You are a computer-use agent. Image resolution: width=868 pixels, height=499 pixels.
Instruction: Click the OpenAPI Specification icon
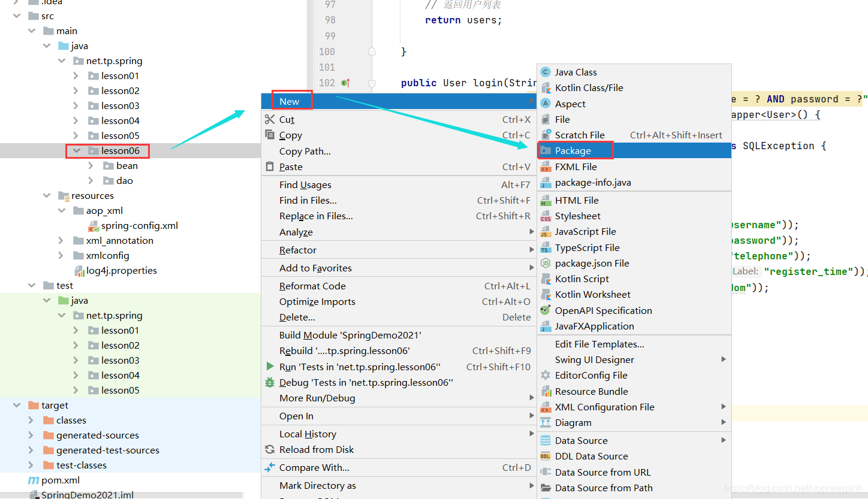coord(545,310)
